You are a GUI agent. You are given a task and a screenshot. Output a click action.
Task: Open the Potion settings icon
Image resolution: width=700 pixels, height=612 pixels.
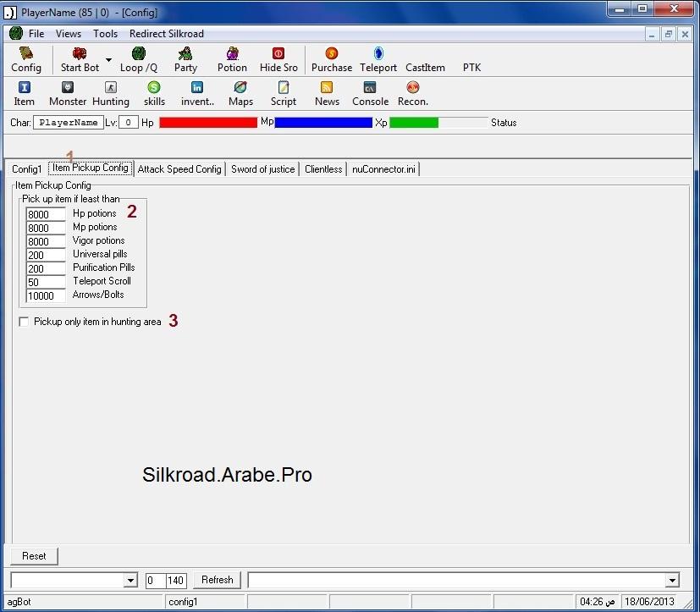pos(232,60)
